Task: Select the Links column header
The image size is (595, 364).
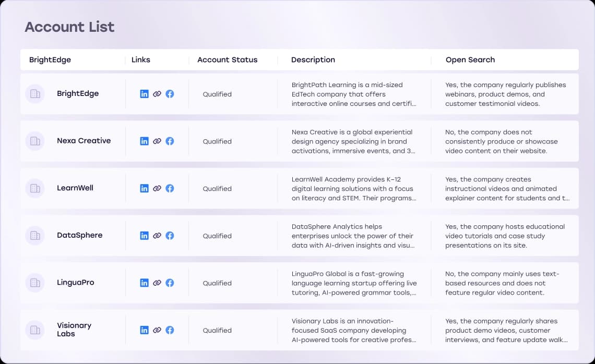Action: point(140,59)
